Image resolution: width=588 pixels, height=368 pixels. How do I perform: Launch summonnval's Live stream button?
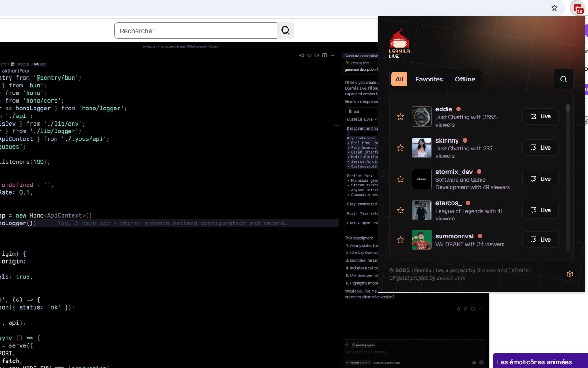pyautogui.click(x=540, y=240)
